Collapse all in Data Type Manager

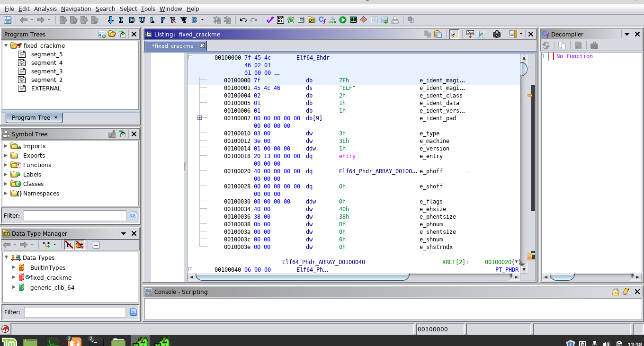click(96, 245)
